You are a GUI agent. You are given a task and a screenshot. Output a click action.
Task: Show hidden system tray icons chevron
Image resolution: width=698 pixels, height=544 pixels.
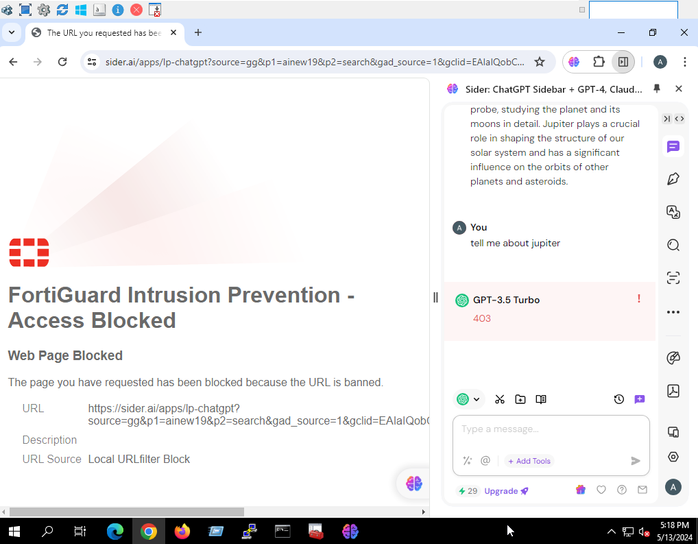coord(611,531)
